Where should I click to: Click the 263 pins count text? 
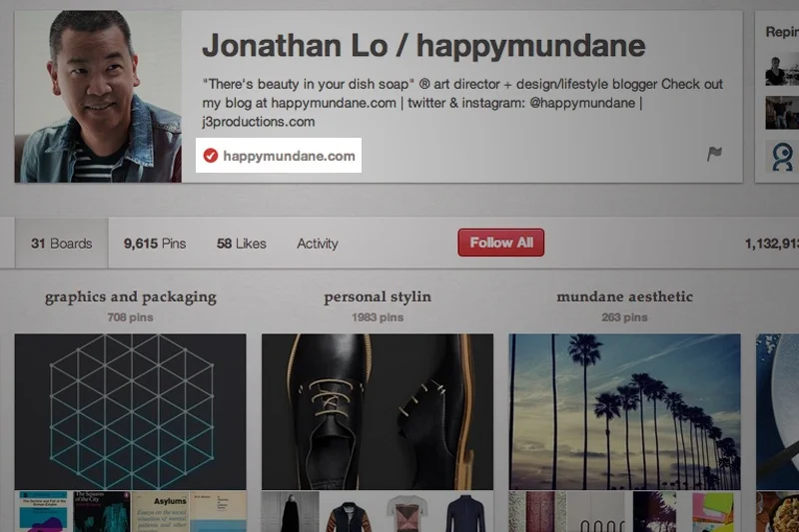click(x=625, y=317)
